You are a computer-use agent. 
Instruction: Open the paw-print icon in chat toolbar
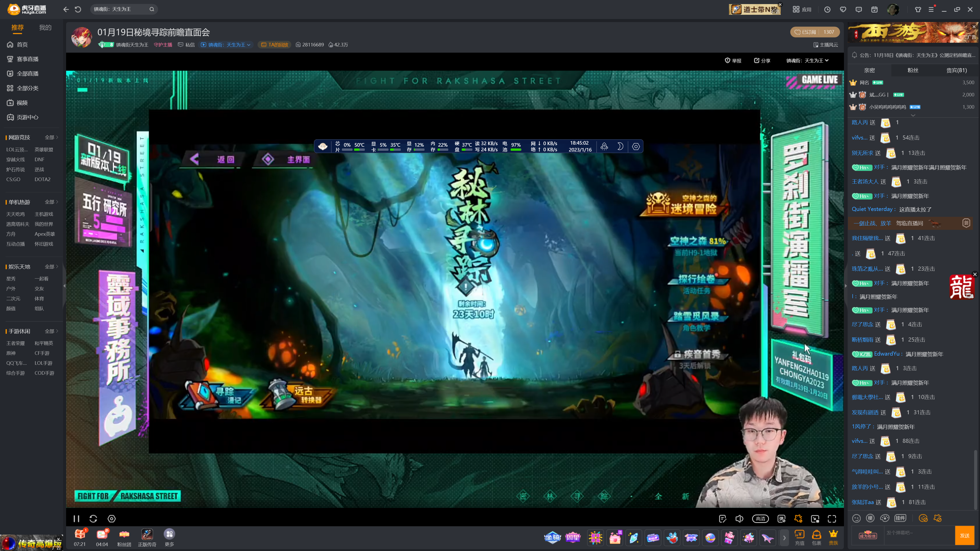click(885, 518)
